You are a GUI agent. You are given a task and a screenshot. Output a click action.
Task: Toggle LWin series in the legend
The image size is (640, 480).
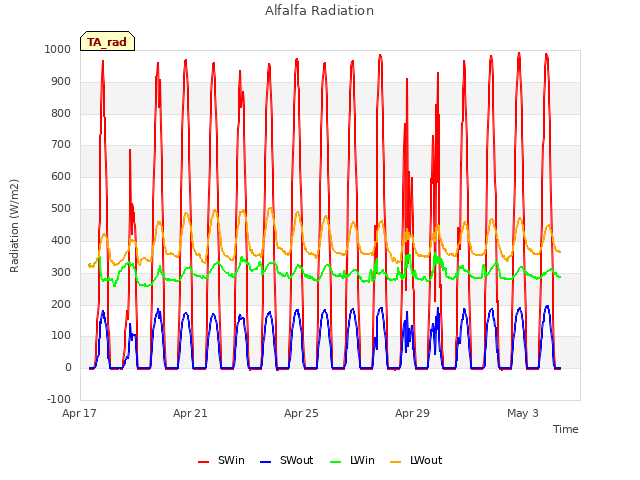352,460
